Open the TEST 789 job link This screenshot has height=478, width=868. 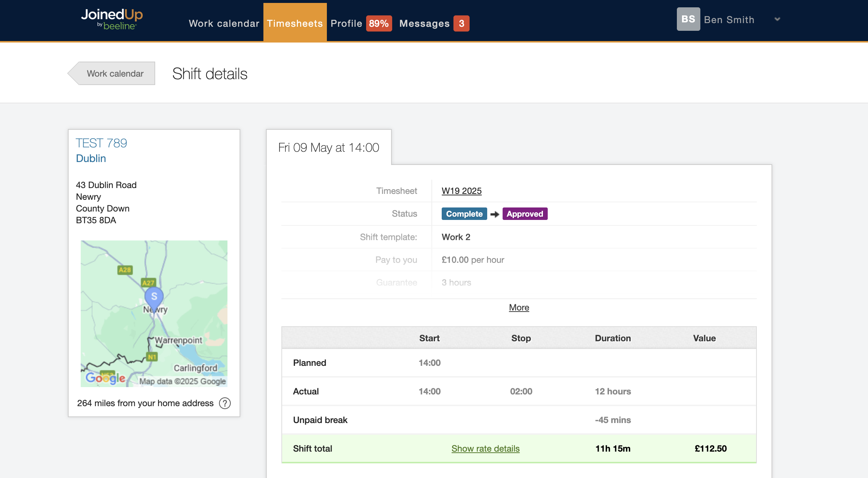point(101,143)
